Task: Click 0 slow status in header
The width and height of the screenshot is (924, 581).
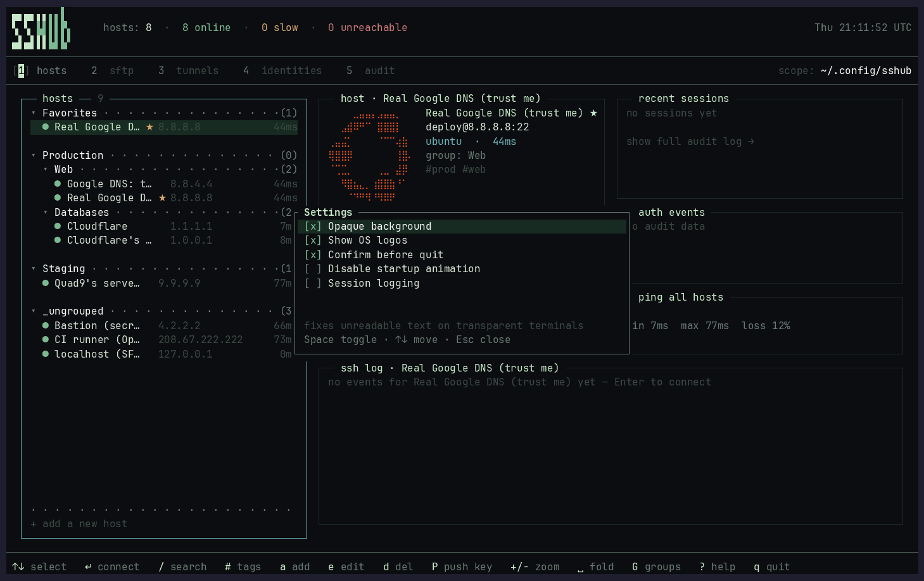Action: (x=279, y=27)
